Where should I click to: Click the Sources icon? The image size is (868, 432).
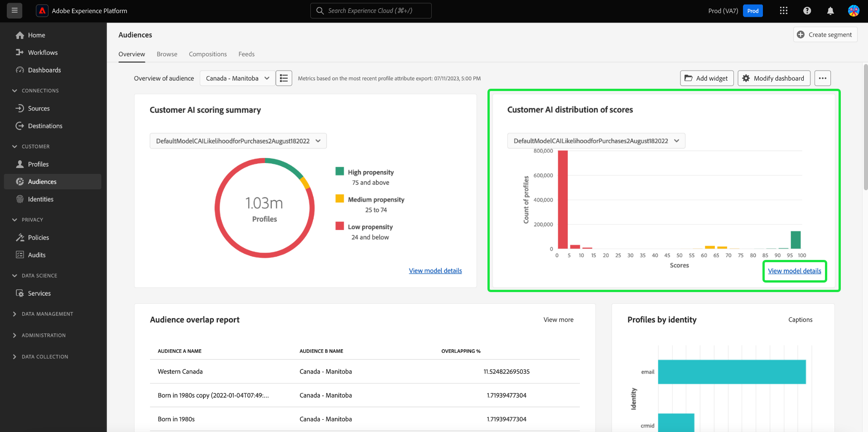pos(20,108)
